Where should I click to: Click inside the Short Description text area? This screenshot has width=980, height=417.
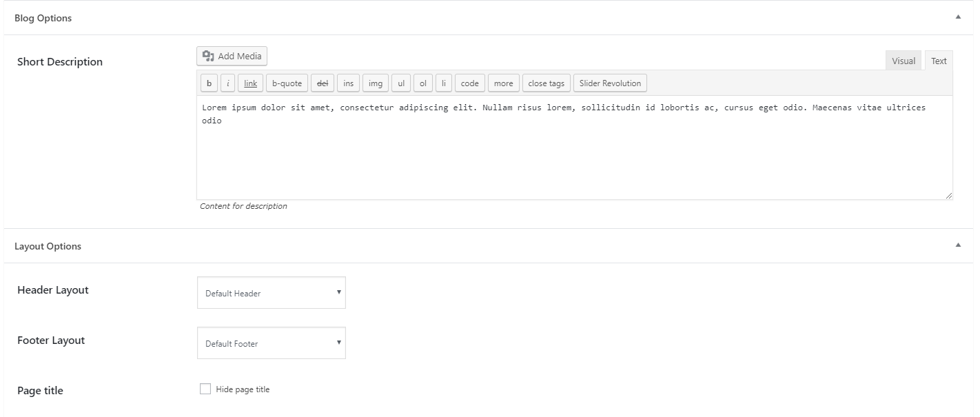point(575,148)
